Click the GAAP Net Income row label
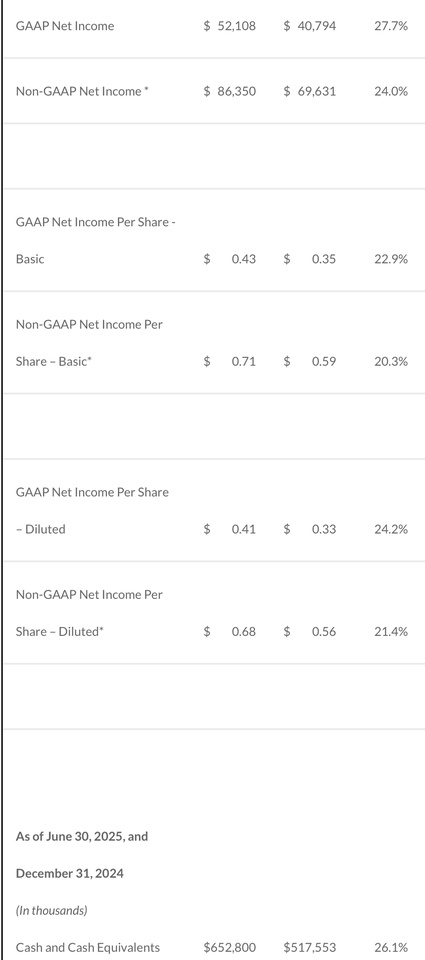This screenshot has width=425, height=960. 65,26
